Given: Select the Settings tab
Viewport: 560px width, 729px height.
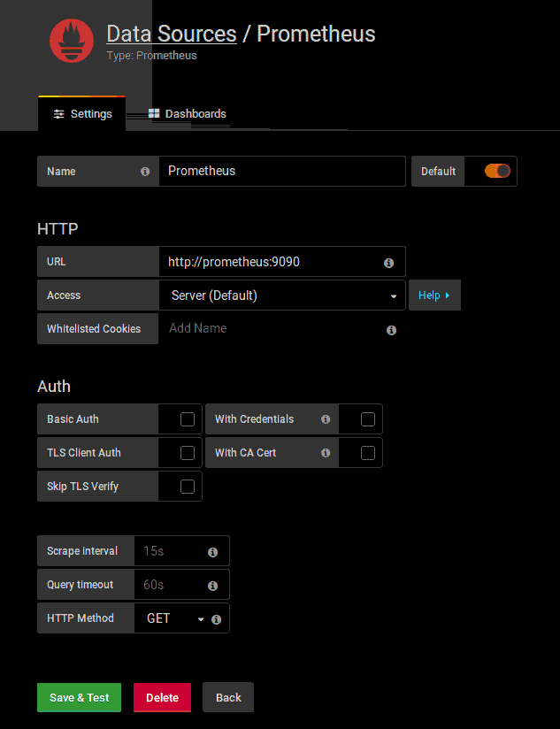Looking at the screenshot, I should tap(82, 114).
